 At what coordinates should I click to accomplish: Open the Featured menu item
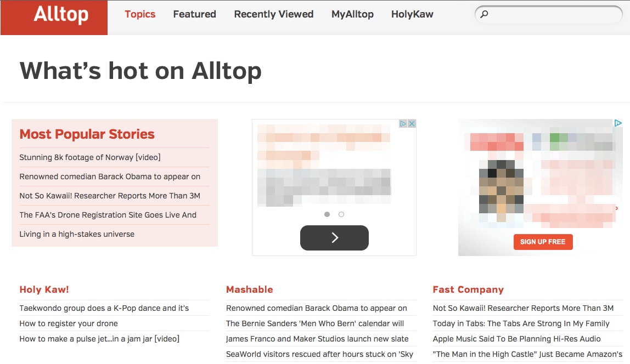click(x=194, y=14)
